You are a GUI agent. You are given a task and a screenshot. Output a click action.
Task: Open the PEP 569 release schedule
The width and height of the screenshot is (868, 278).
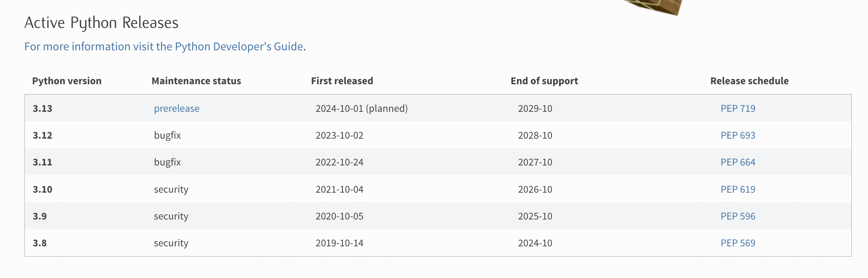pyautogui.click(x=738, y=243)
